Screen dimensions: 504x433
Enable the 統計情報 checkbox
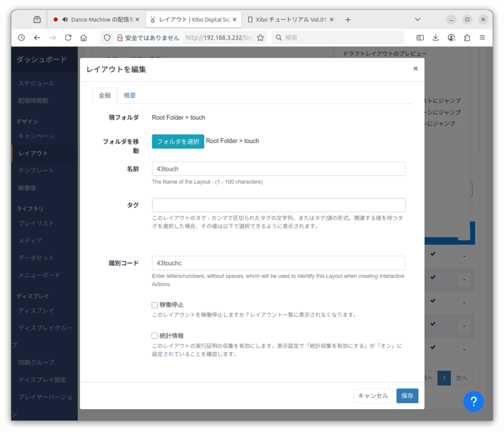pyautogui.click(x=155, y=336)
